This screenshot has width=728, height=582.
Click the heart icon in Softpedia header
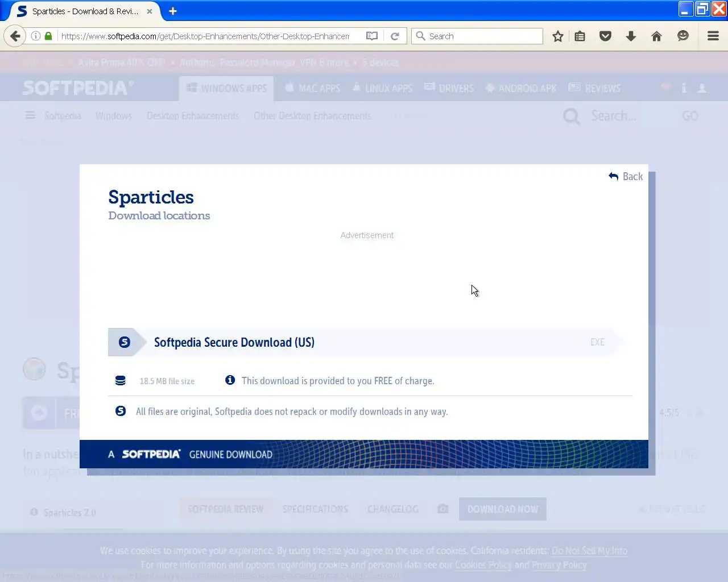coord(665,88)
